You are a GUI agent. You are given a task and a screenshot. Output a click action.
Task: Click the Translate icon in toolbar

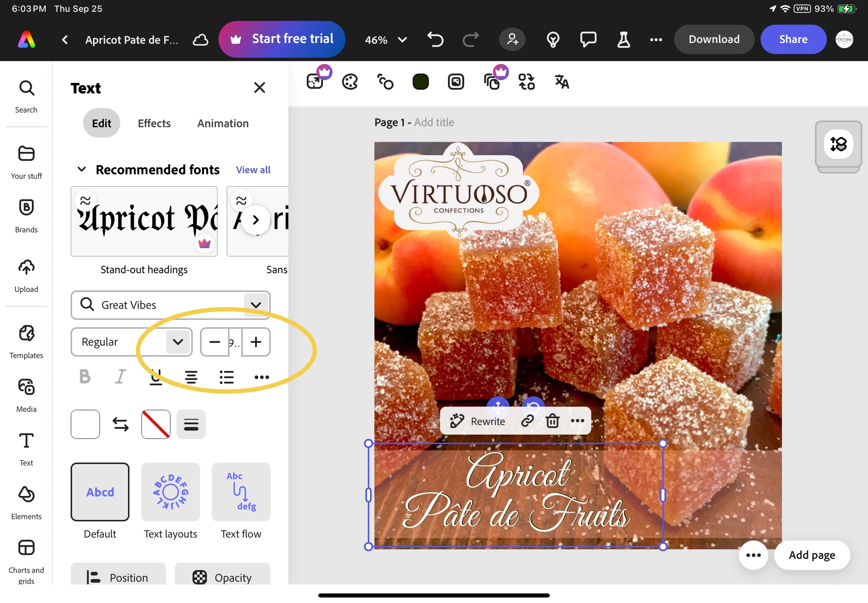coord(562,82)
